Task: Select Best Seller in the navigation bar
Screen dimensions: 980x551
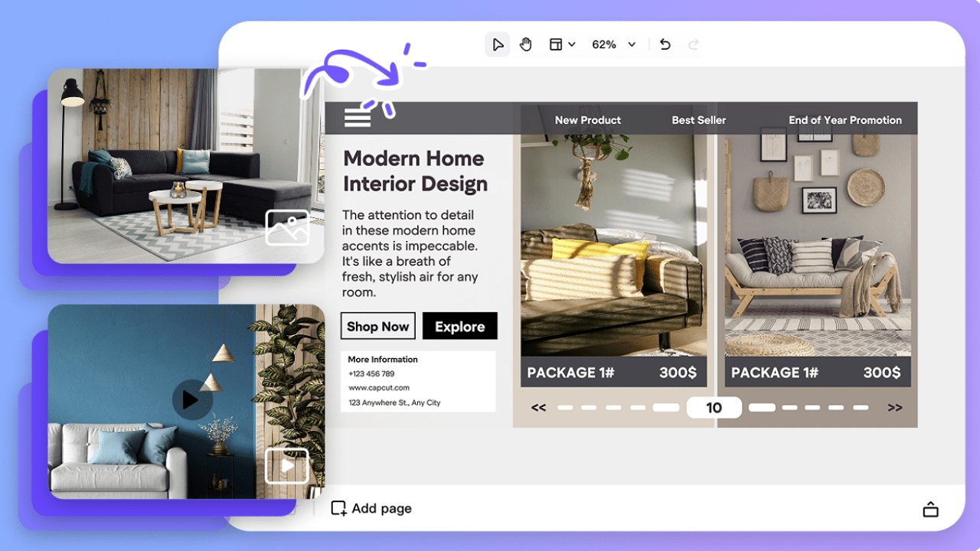Action: coord(698,120)
